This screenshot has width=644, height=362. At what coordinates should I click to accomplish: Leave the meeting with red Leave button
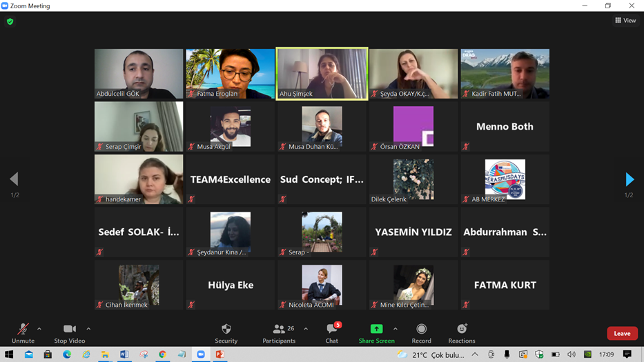point(621,334)
